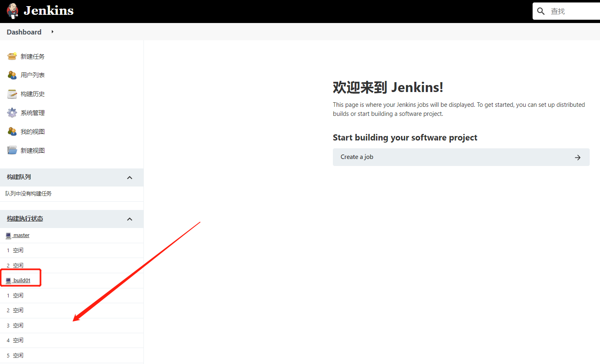Select build01 executor 5 空闲 row

(72, 355)
